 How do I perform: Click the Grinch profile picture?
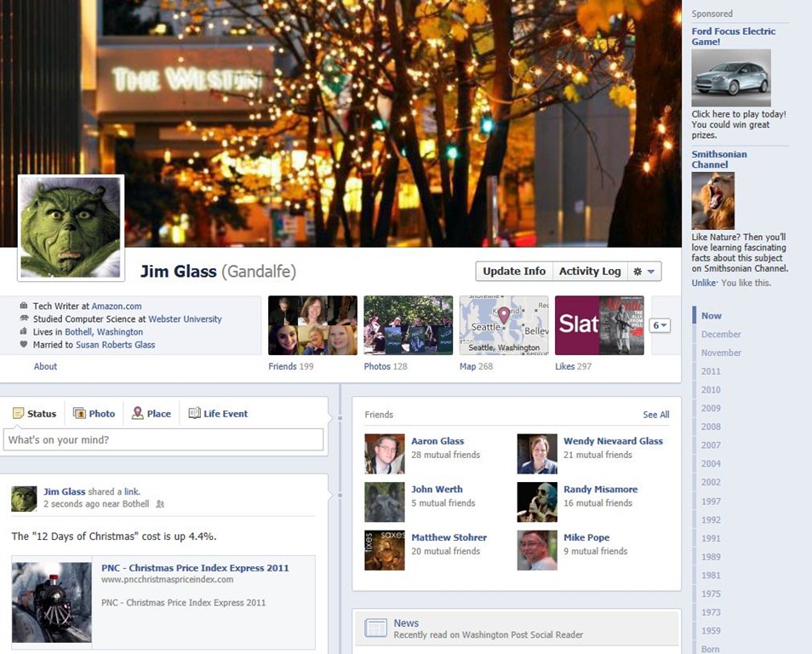pyautogui.click(x=71, y=227)
